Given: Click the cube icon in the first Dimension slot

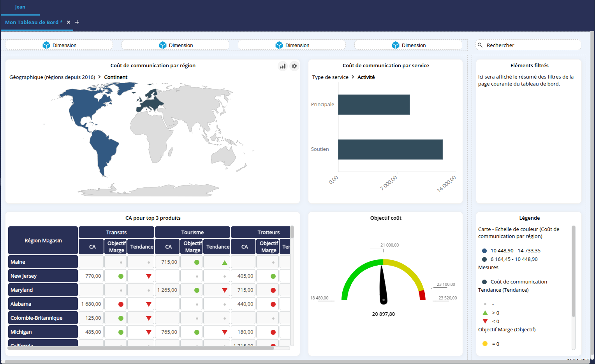Looking at the screenshot, I should [x=47, y=45].
